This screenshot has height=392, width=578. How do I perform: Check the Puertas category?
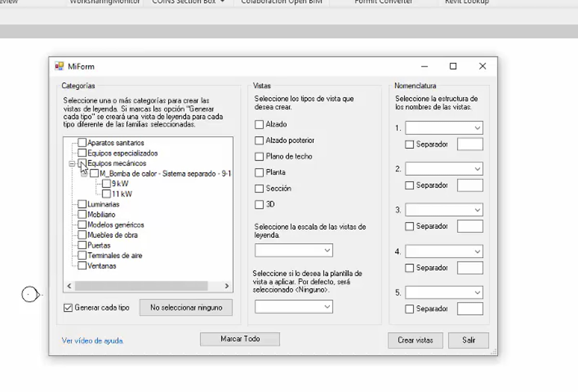pyautogui.click(x=82, y=245)
